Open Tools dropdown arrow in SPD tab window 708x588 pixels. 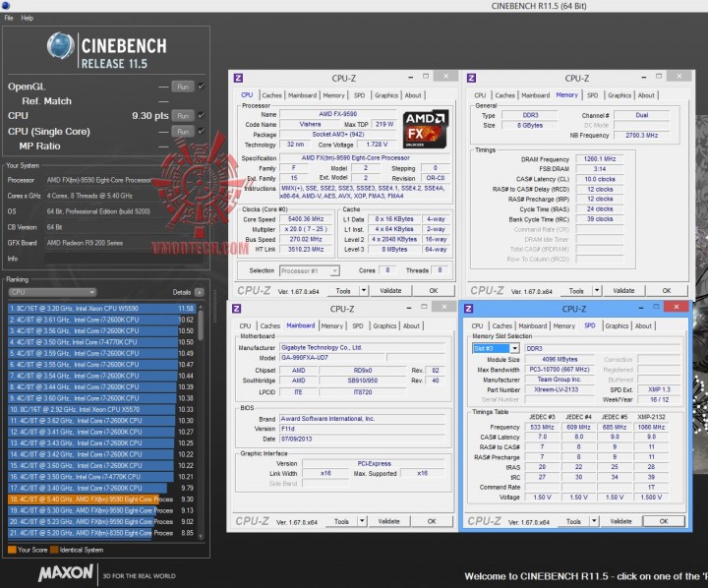click(594, 521)
